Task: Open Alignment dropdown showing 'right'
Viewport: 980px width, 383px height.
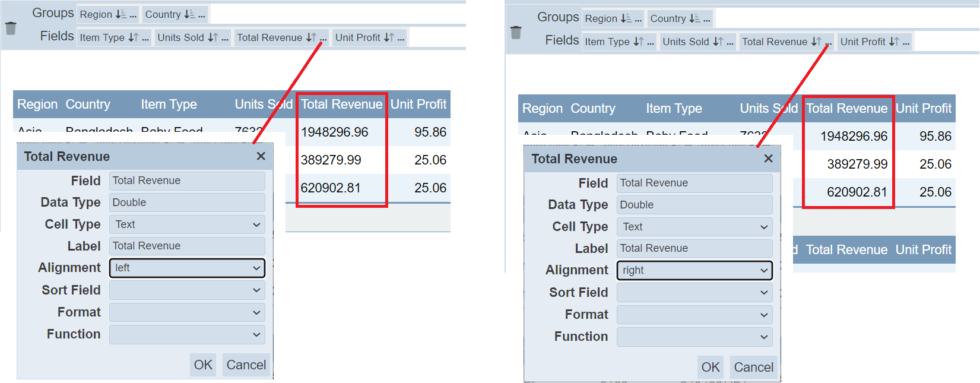Action: [694, 270]
